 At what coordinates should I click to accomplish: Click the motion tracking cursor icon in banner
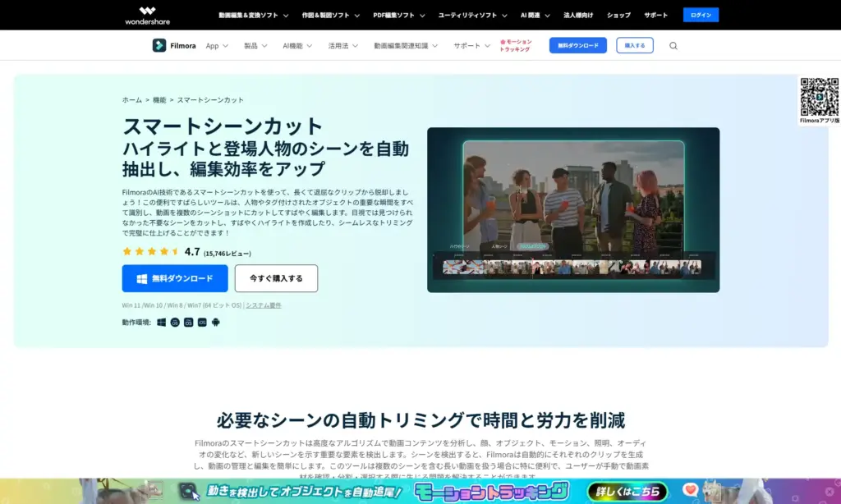pyautogui.click(x=190, y=491)
